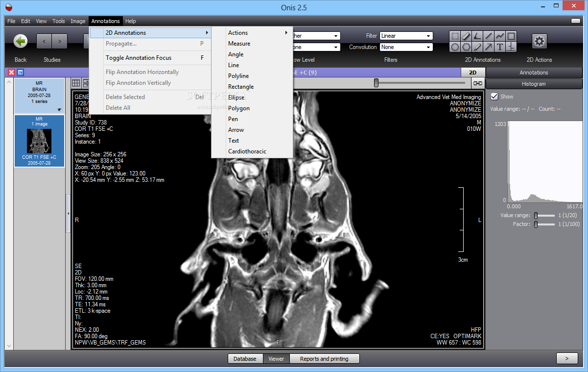The width and height of the screenshot is (588, 372).
Task: Choose Cardiothoracic from the submenu
Action: point(252,151)
